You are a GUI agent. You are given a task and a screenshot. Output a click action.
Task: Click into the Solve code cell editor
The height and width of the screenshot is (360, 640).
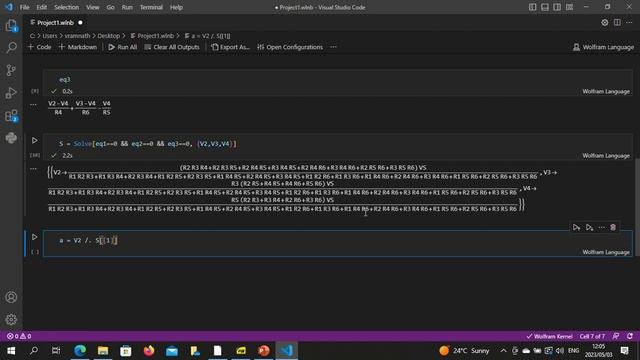[338, 144]
